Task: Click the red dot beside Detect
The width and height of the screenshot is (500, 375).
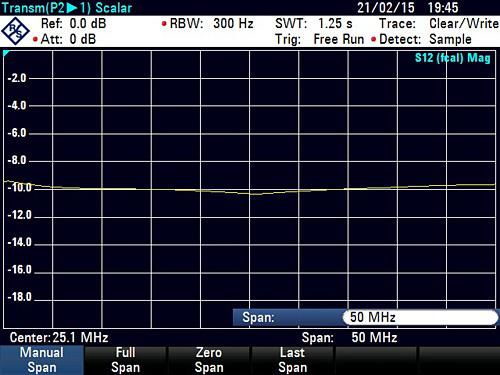Action: 374,40
